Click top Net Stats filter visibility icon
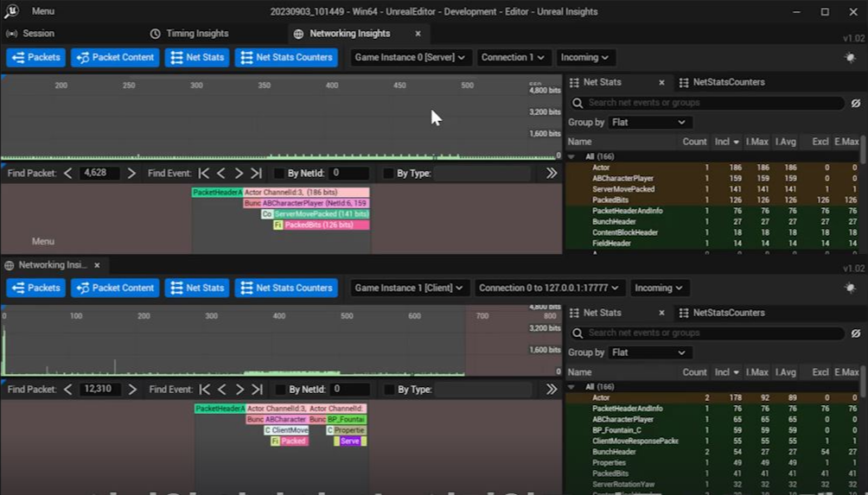Screen dimensions: 868x495 [856, 103]
